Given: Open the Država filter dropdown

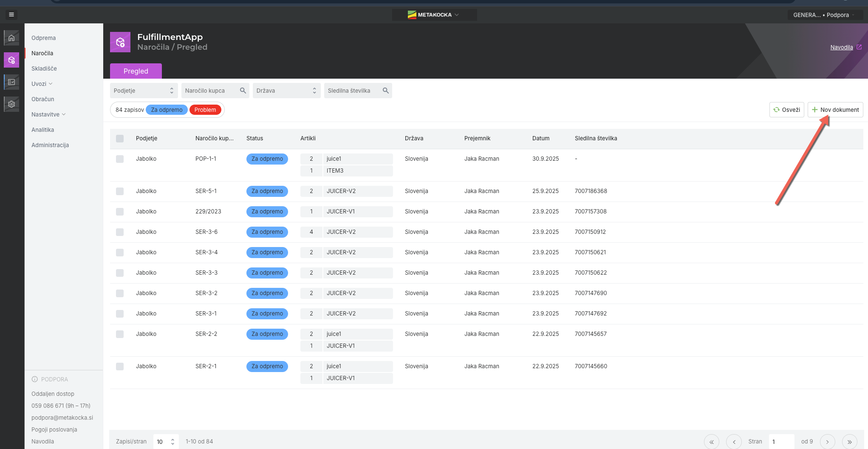Looking at the screenshot, I should (286, 91).
